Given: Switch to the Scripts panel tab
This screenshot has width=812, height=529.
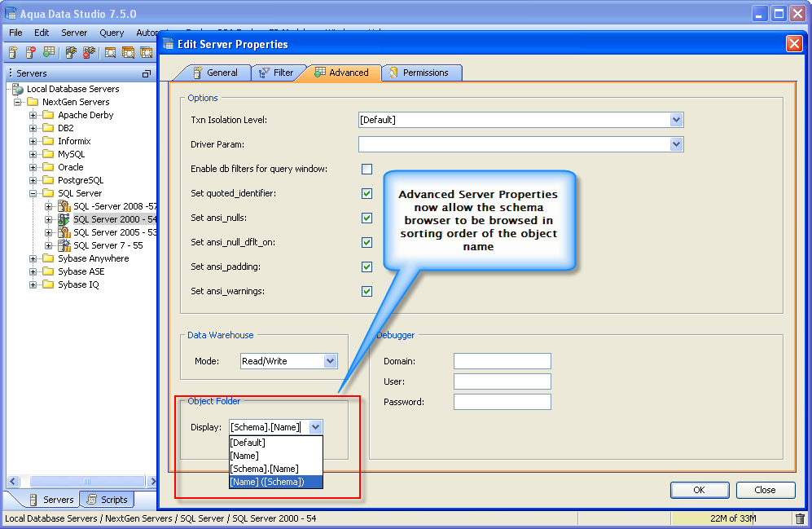Looking at the screenshot, I should 108,500.
